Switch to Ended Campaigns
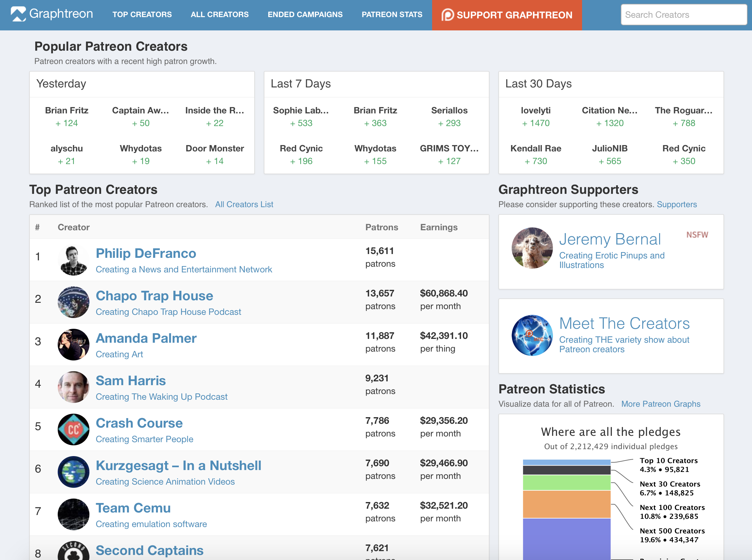This screenshot has height=560, width=752. (305, 14)
